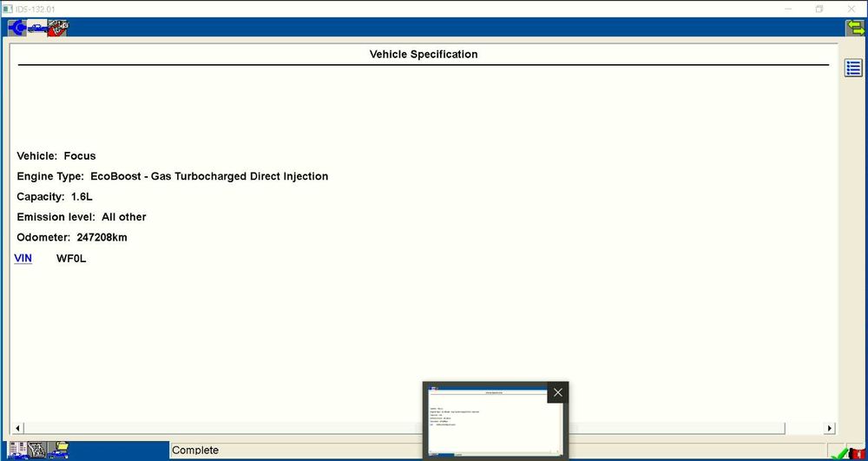This screenshot has width=868, height=461.
Task: Click the horizontal scrollbar right arrow
Action: click(x=829, y=428)
